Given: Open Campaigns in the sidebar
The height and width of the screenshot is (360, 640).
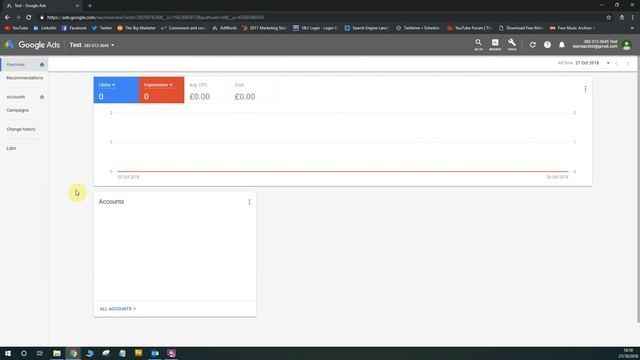Looking at the screenshot, I should click(18, 110).
